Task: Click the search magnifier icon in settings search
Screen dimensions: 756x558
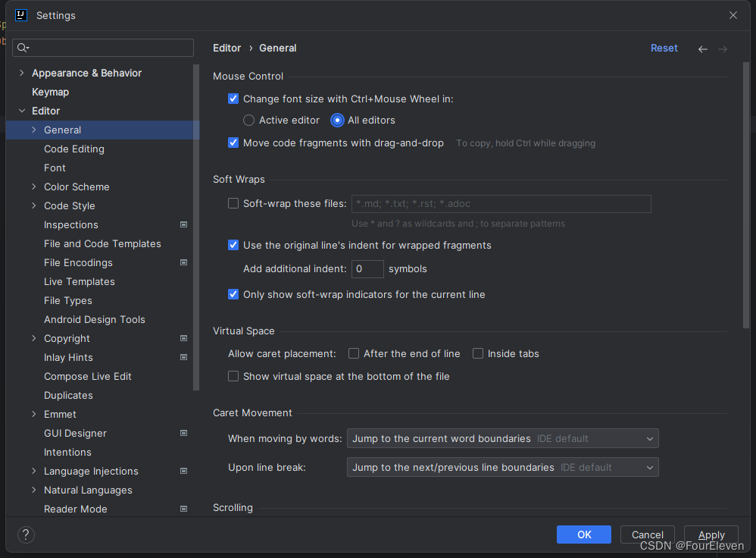Action: pyautogui.click(x=23, y=47)
